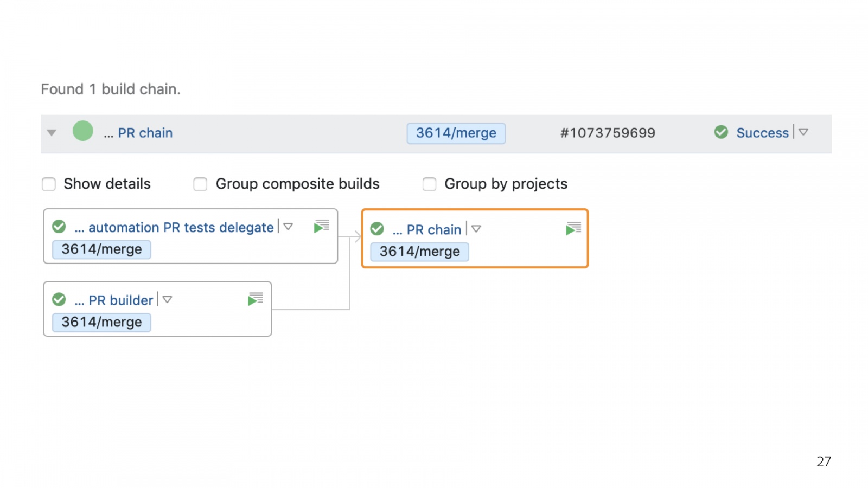Screen dimensions: 868x488
Task: Collapse the PR chain build chain row
Action: tap(52, 133)
